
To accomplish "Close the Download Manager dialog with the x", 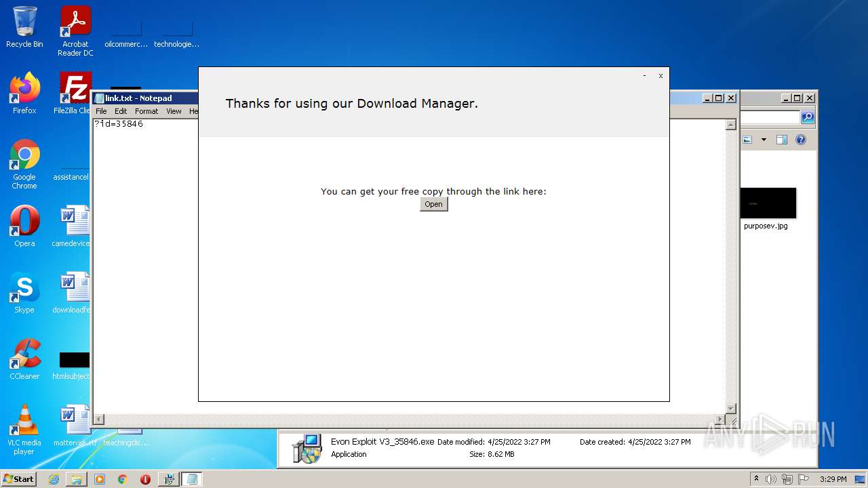I will pyautogui.click(x=660, y=76).
